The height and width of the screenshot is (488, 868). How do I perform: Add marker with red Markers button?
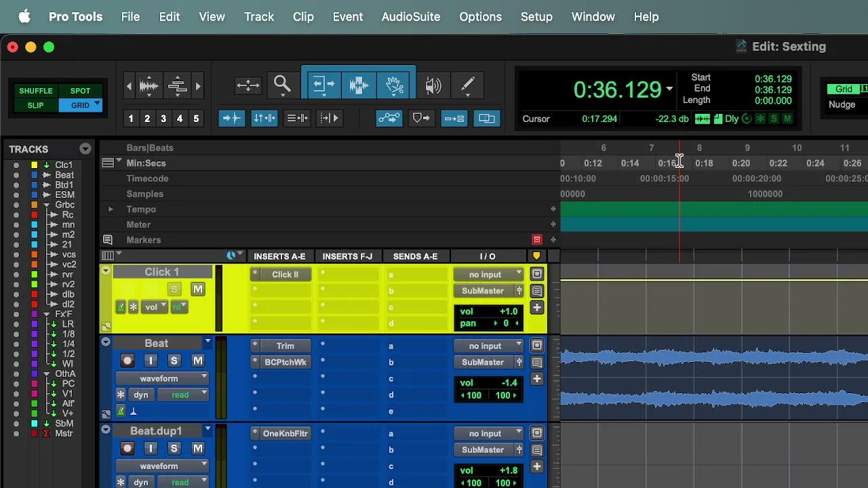(537, 239)
